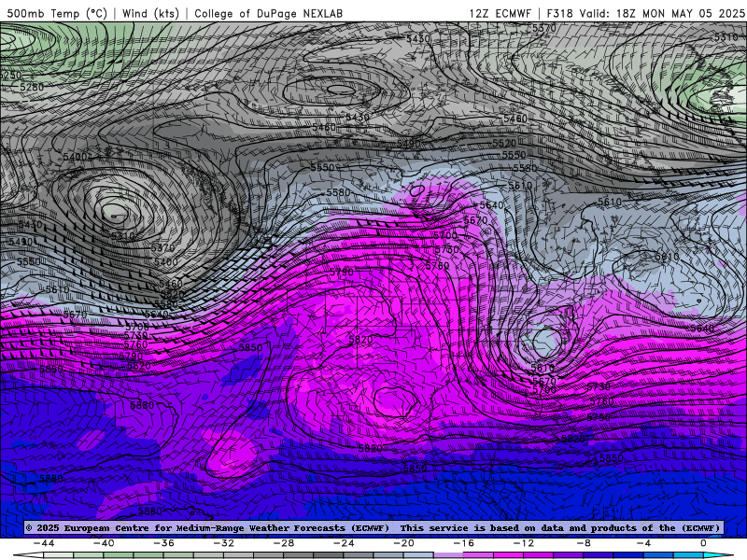Click the -32 color scale label

click(x=224, y=543)
